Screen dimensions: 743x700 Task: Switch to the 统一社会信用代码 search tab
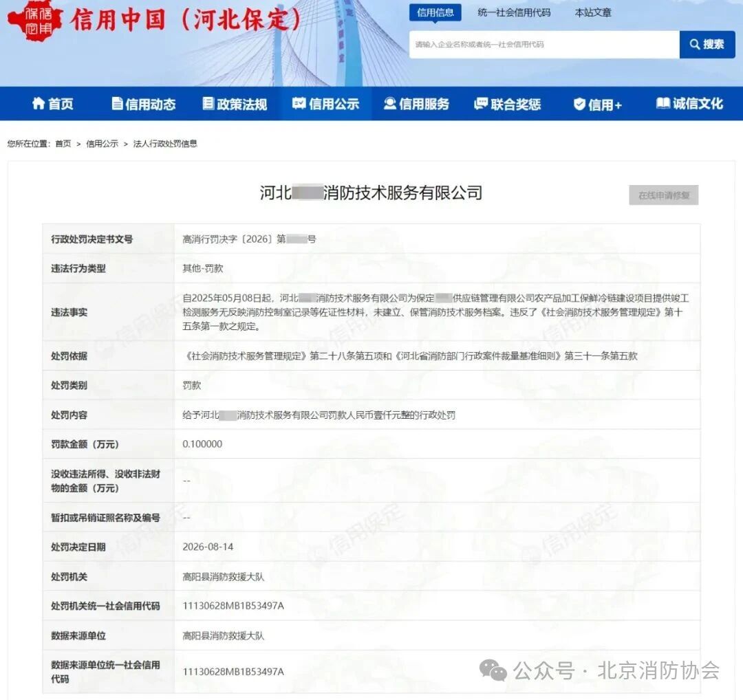click(x=514, y=13)
